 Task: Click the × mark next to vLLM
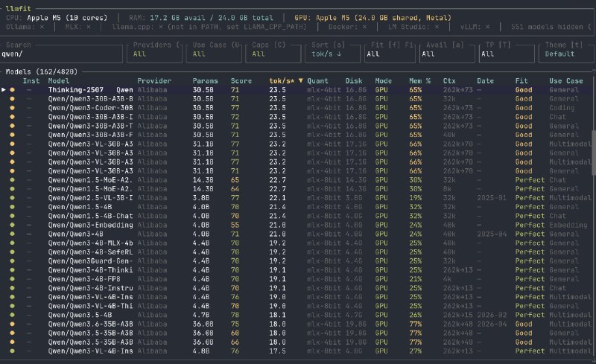click(x=488, y=27)
